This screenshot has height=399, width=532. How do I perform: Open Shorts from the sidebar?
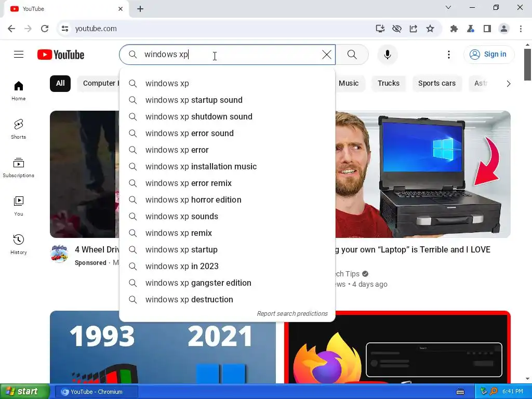(x=19, y=129)
